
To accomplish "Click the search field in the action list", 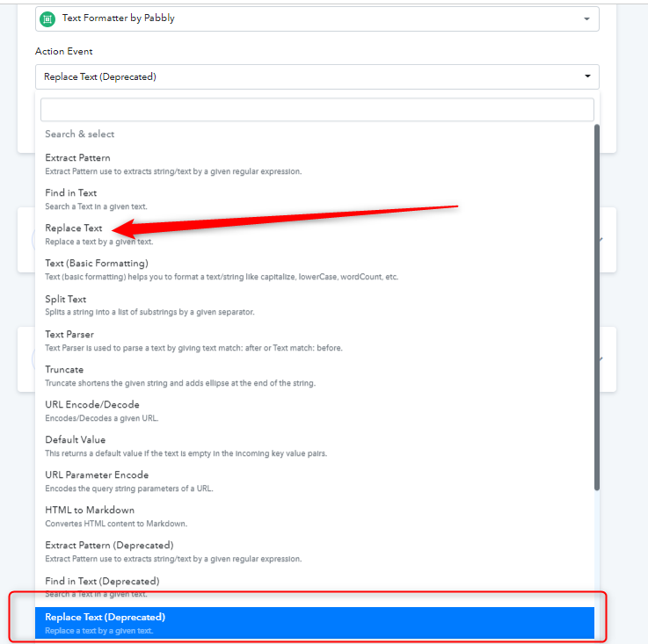I will [317, 110].
